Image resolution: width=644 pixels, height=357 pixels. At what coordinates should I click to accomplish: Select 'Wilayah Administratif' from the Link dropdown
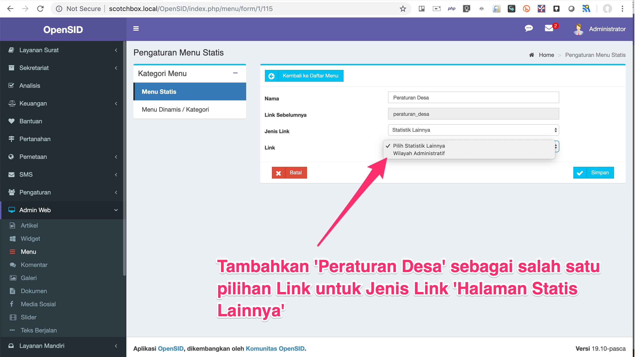[x=419, y=153]
